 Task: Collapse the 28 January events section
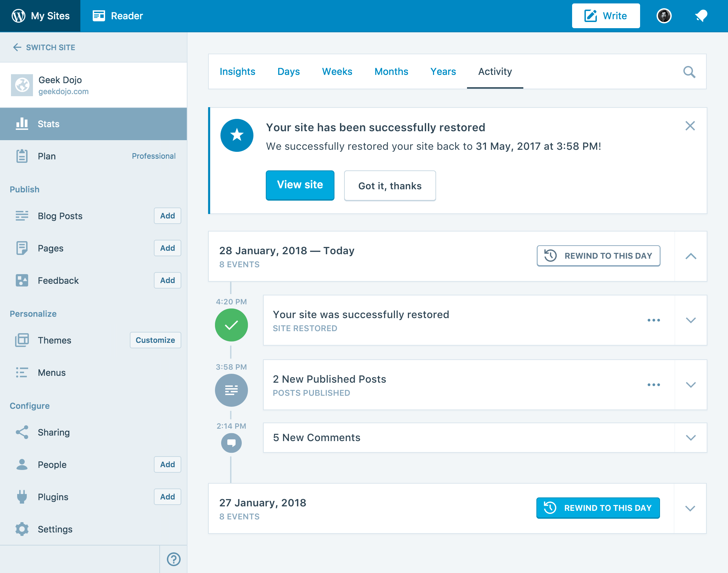pyautogui.click(x=691, y=256)
